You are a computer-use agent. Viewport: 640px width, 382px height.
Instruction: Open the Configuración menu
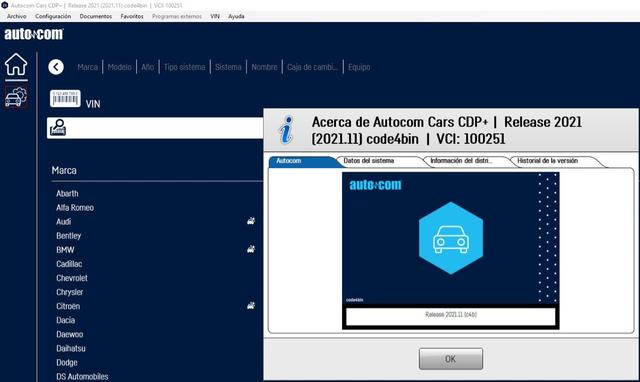pyautogui.click(x=53, y=16)
